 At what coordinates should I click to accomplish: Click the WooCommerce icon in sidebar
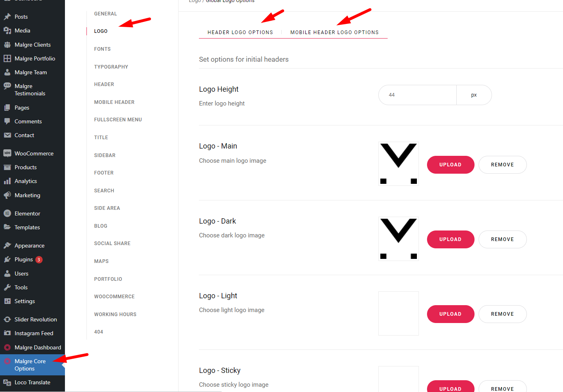pyautogui.click(x=7, y=153)
